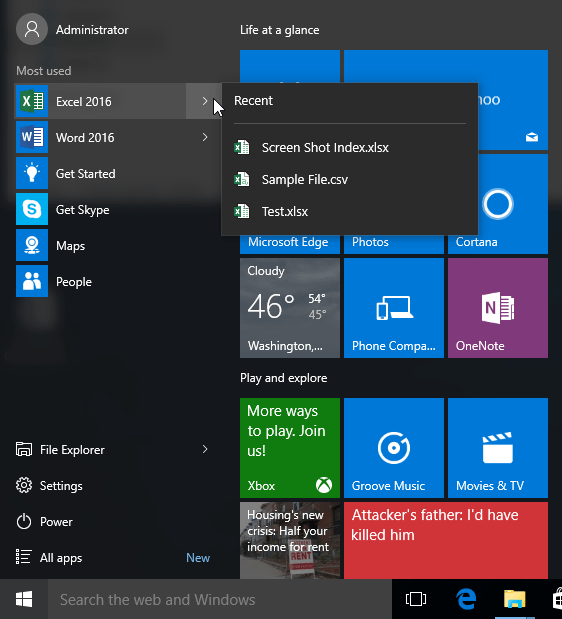Click More ways to play text on Xbox tile

click(x=286, y=431)
